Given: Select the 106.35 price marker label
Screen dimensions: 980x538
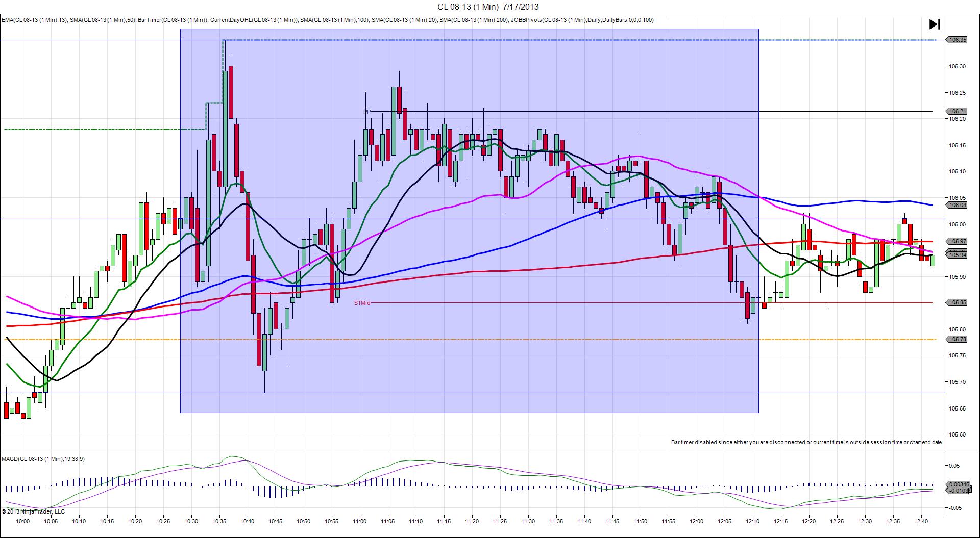Looking at the screenshot, I should (957, 40).
